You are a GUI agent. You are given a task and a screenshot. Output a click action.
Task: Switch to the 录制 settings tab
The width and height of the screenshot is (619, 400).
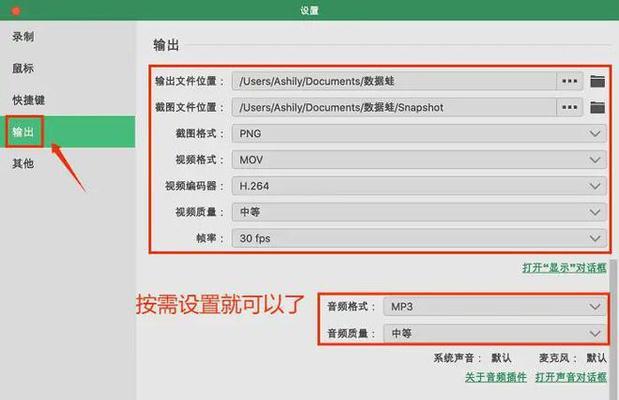(68, 37)
